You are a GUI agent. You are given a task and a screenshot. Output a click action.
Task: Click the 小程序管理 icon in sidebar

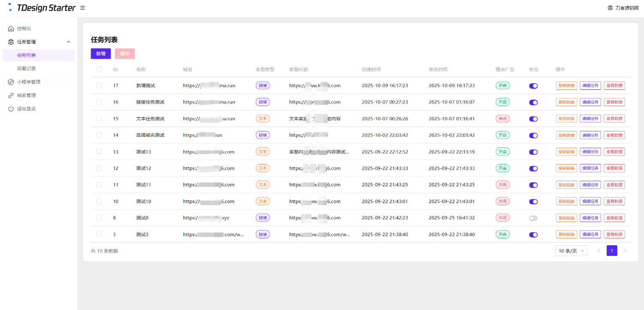click(11, 82)
